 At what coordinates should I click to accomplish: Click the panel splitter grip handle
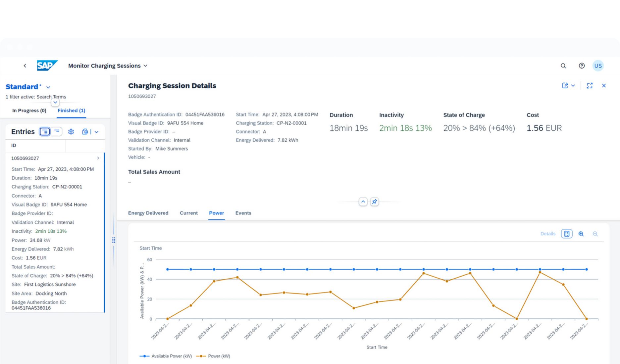(114, 240)
